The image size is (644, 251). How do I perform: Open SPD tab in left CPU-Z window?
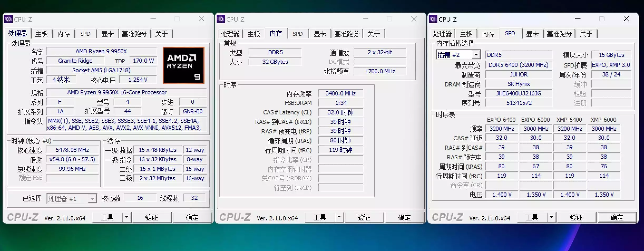85,34
